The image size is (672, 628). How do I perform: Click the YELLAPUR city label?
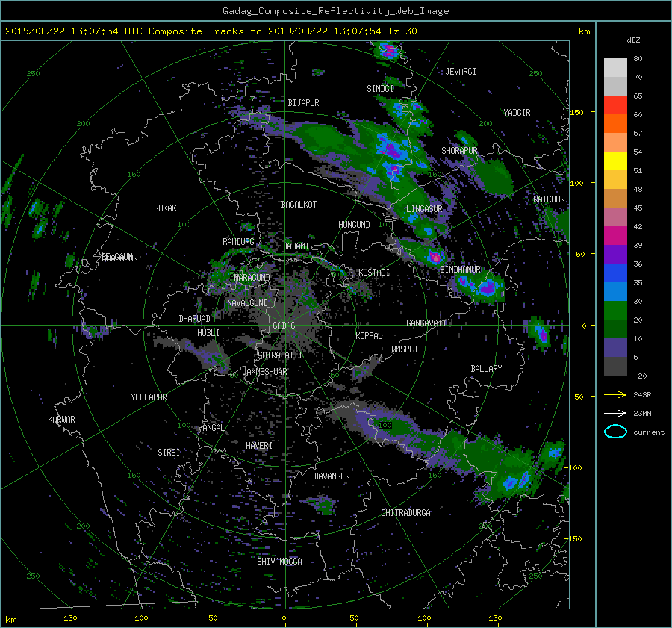tap(149, 397)
